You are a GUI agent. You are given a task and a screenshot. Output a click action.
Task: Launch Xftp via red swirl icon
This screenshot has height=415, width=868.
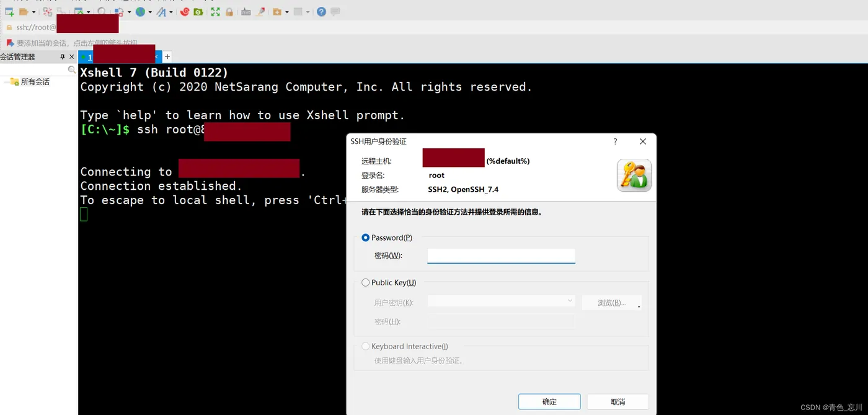point(185,12)
